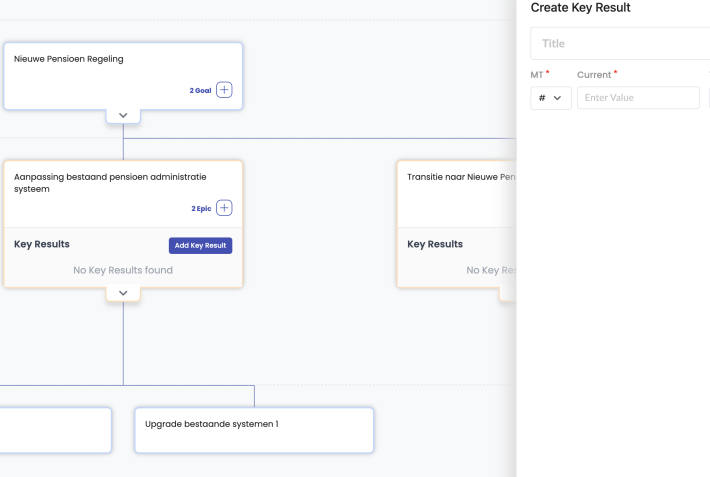Click the 2 Epic count label
This screenshot has width=710, height=477.
tap(201, 209)
